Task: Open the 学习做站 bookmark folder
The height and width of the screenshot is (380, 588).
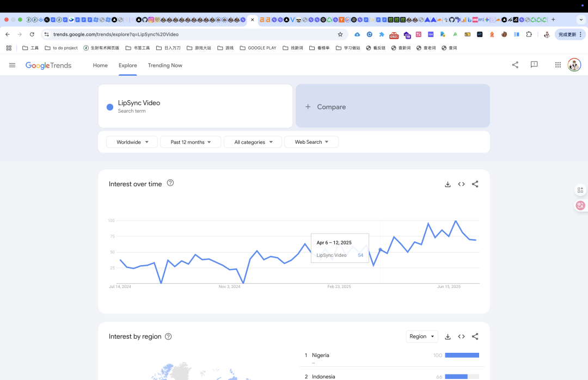Action: 348,48
